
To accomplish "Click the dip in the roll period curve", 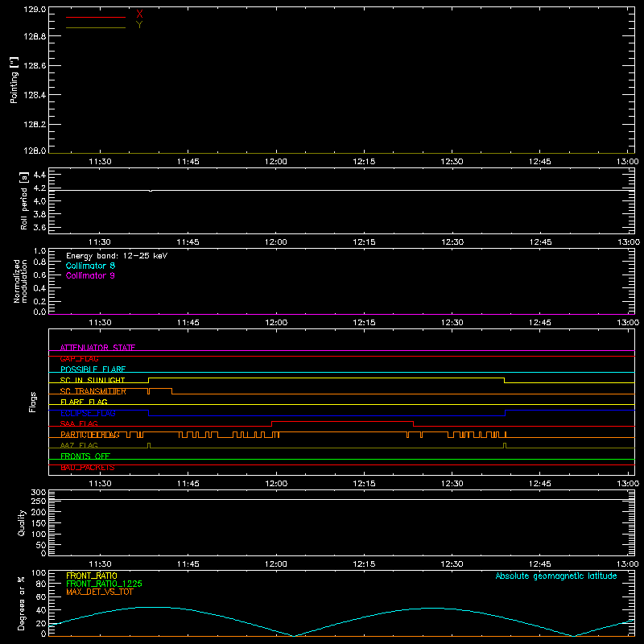I will click(151, 191).
